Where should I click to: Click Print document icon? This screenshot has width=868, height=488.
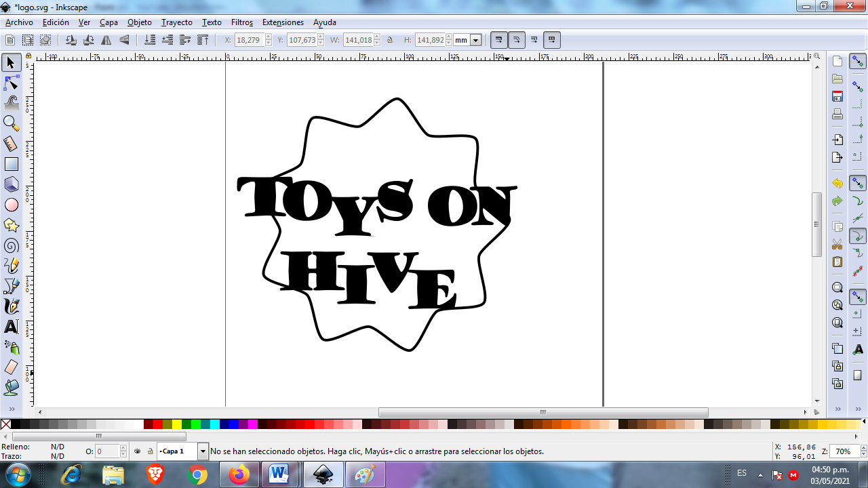pyautogui.click(x=837, y=114)
